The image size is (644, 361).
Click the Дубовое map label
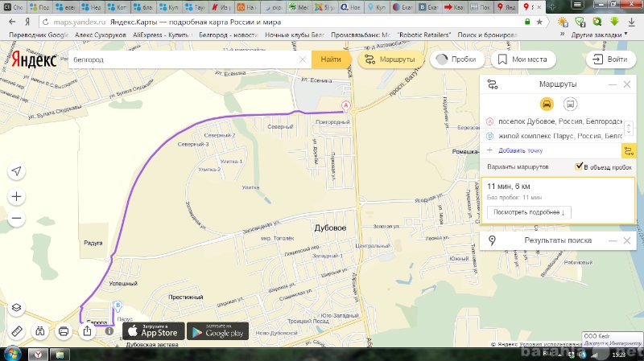pyautogui.click(x=330, y=228)
